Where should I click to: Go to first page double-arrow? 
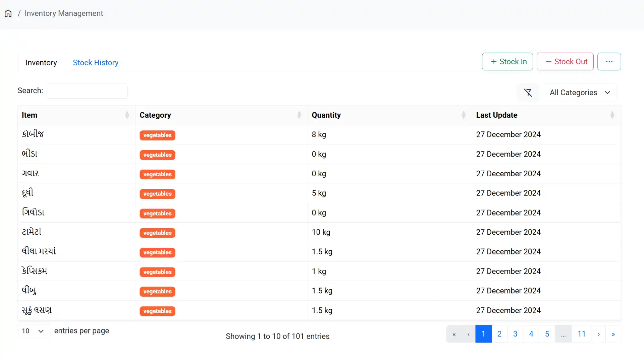click(454, 334)
